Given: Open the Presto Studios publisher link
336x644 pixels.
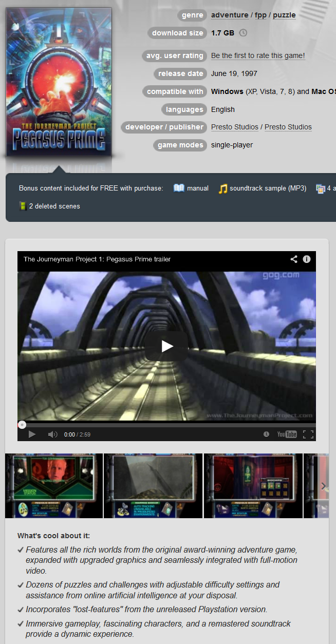Looking at the screenshot, I should pyautogui.click(x=288, y=127).
